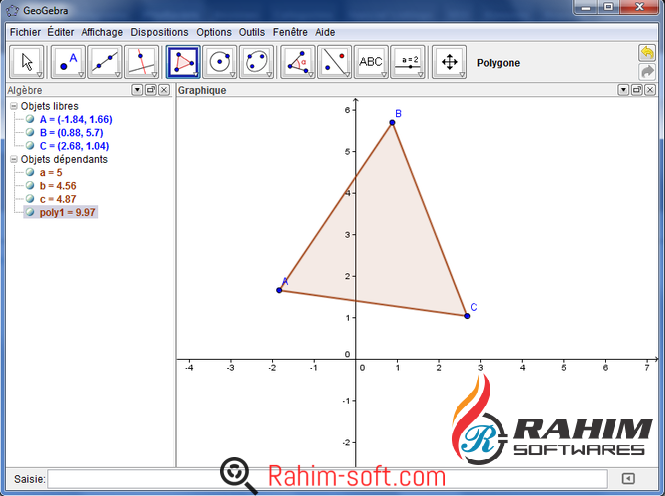Expand the Circle tool submenu arrow
665x496 pixels.
tap(232, 75)
